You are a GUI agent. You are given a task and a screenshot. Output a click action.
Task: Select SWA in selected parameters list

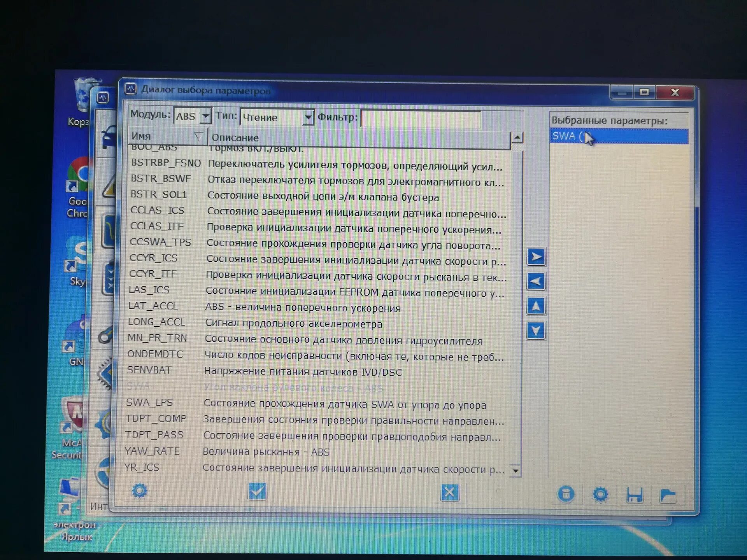click(619, 136)
